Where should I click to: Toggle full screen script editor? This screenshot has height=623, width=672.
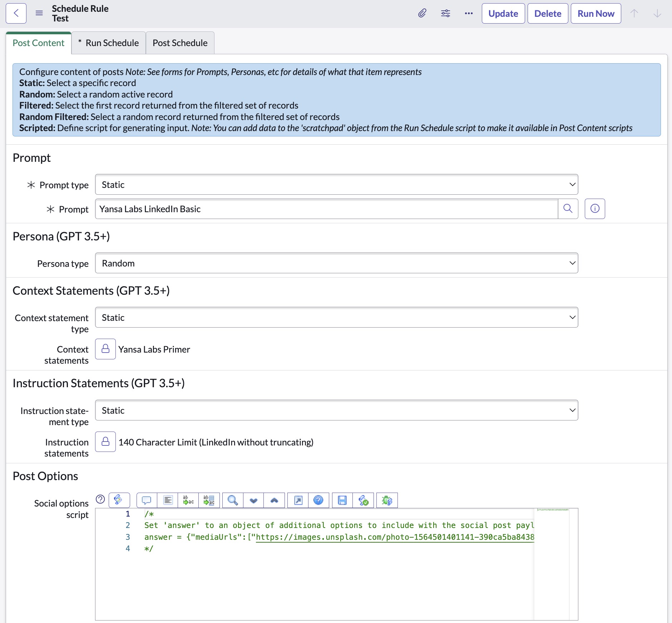coord(298,500)
